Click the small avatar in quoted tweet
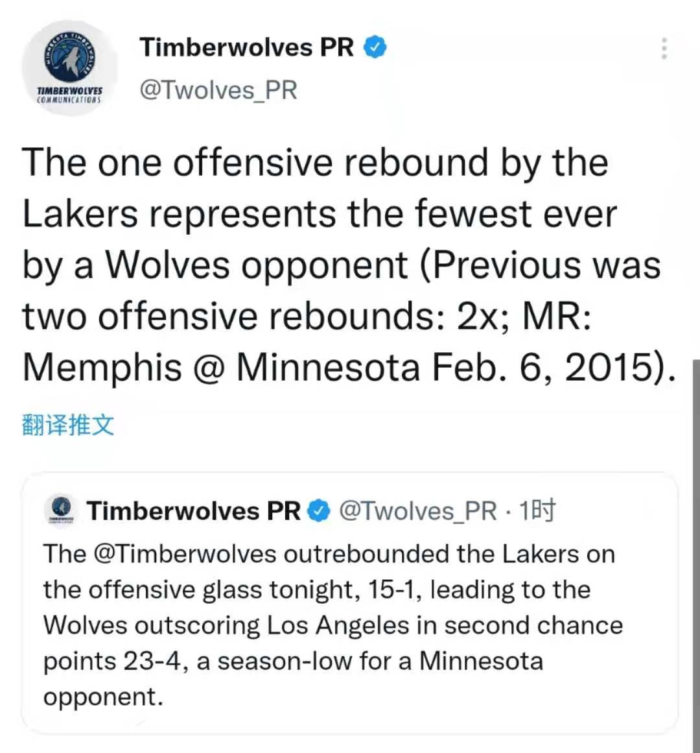 click(x=59, y=508)
